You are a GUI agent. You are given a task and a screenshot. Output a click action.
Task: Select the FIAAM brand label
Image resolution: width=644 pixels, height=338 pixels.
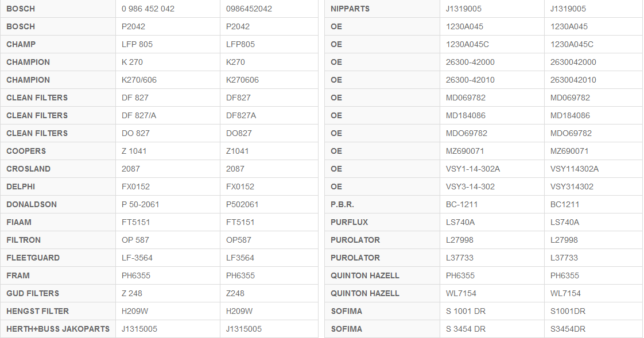19,222
